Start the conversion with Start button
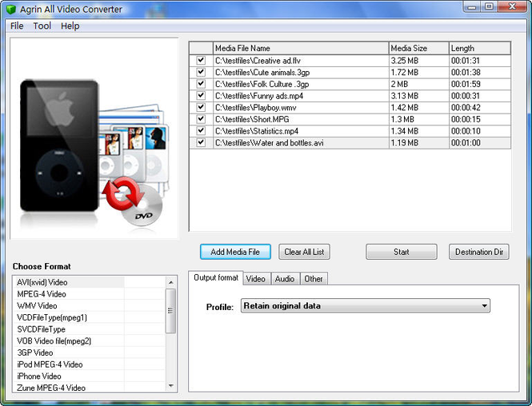Screen dimensions: 532x406 402,252
